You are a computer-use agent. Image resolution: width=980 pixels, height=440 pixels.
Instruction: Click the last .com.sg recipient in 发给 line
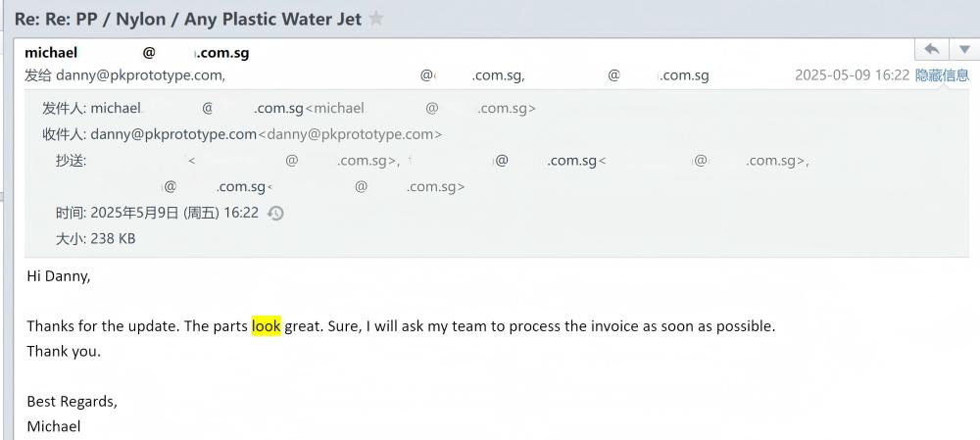click(659, 75)
